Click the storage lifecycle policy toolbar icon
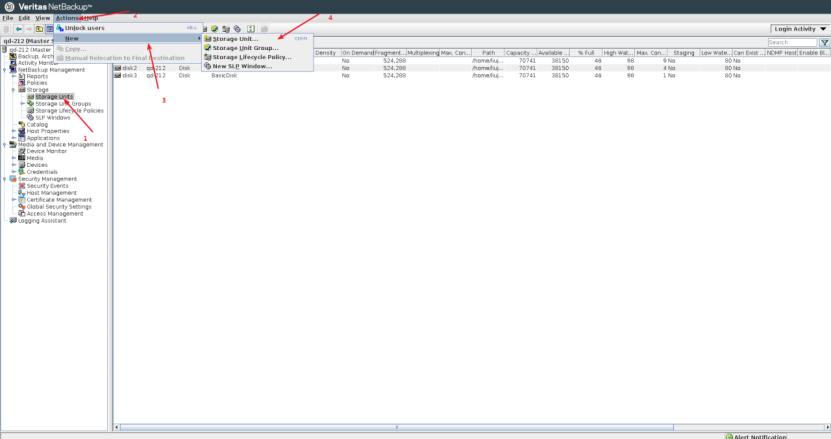This screenshot has height=439, width=831. tap(226, 29)
